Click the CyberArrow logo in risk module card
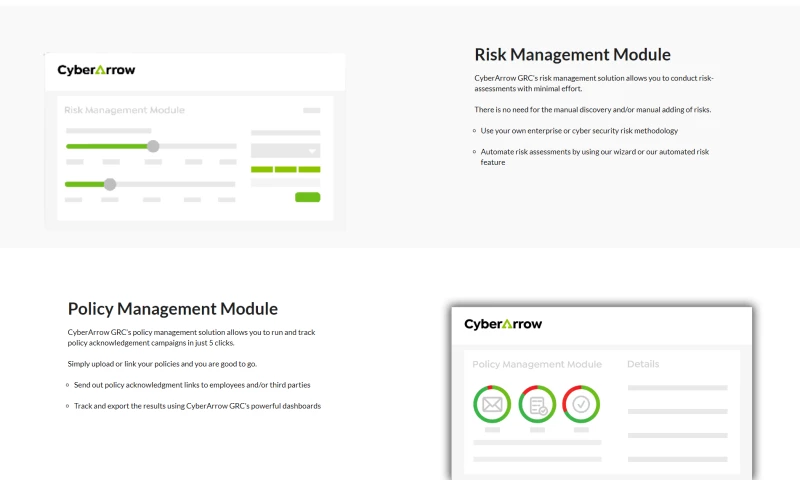800x480 pixels. (x=96, y=70)
